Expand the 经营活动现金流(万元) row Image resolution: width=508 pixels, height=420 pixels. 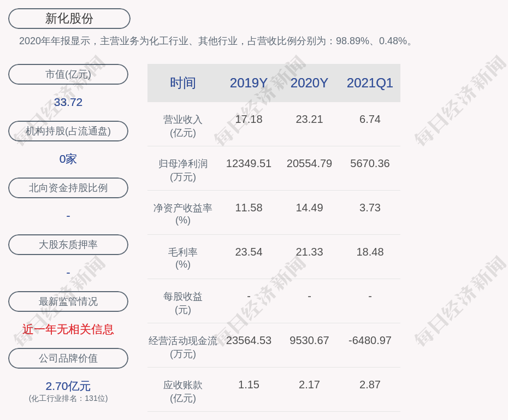(182, 345)
